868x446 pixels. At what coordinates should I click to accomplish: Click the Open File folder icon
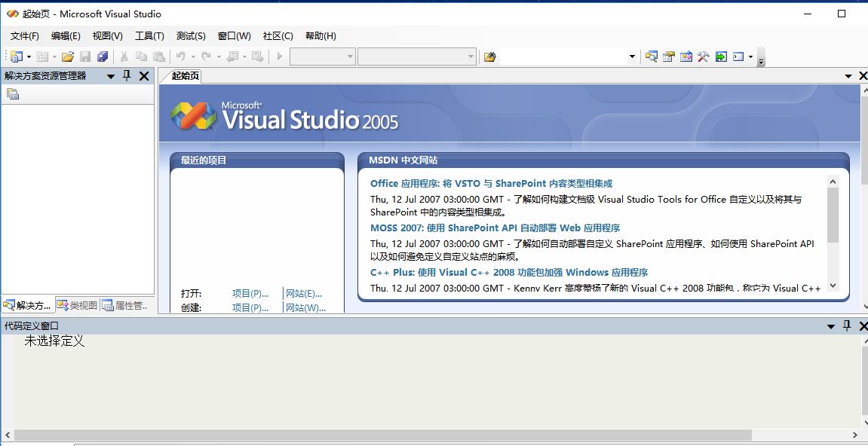coord(68,57)
